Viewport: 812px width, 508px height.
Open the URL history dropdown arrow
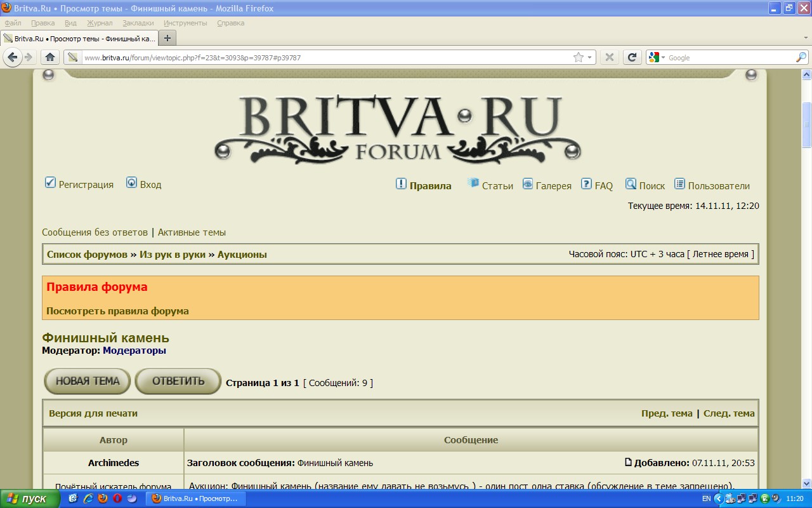click(x=589, y=57)
